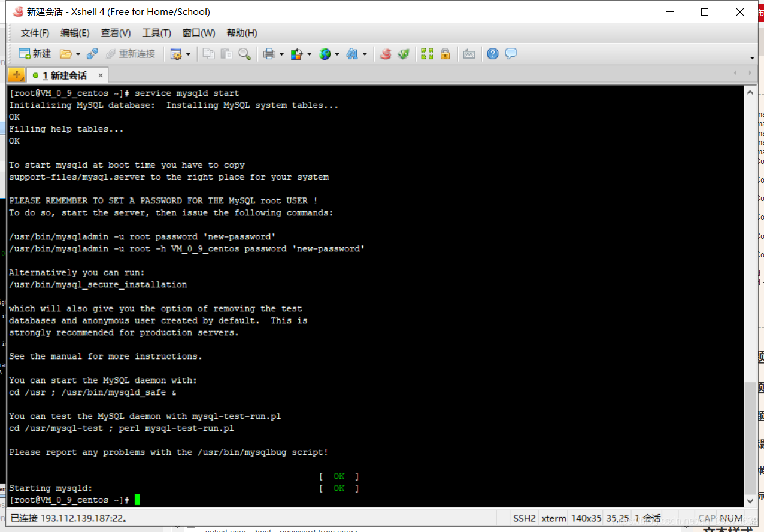Click the 'Starting mysqld:' line

[51, 488]
